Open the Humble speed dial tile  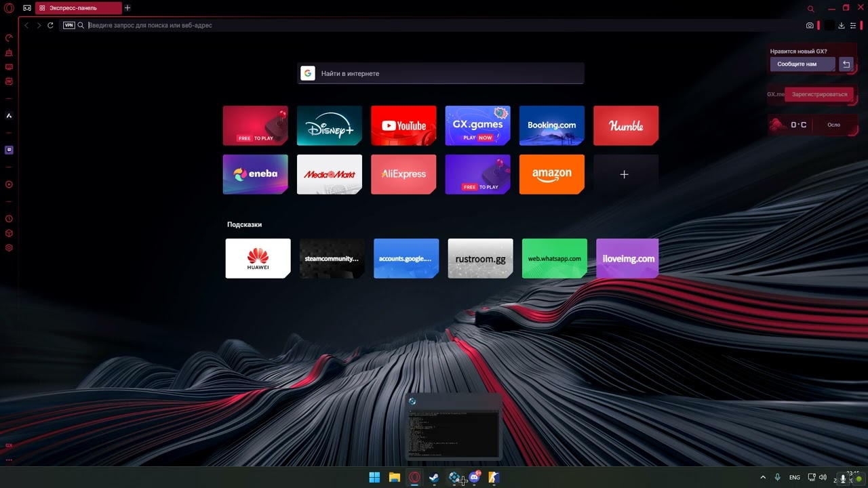pyautogui.click(x=626, y=125)
